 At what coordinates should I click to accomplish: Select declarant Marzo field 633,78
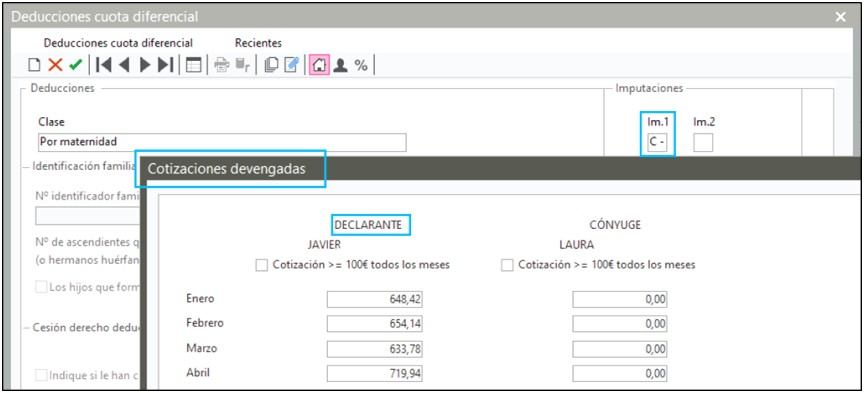coord(375,349)
